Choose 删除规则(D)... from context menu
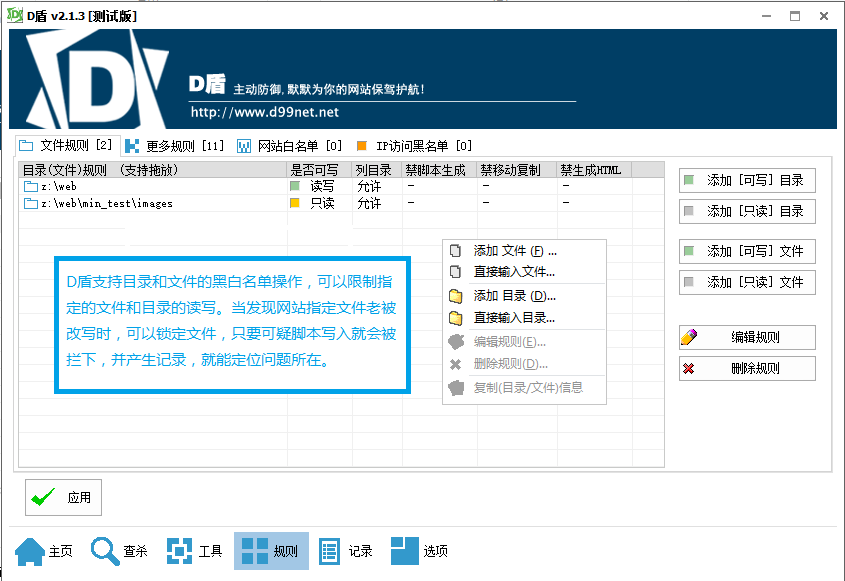The width and height of the screenshot is (845, 581). click(x=524, y=364)
